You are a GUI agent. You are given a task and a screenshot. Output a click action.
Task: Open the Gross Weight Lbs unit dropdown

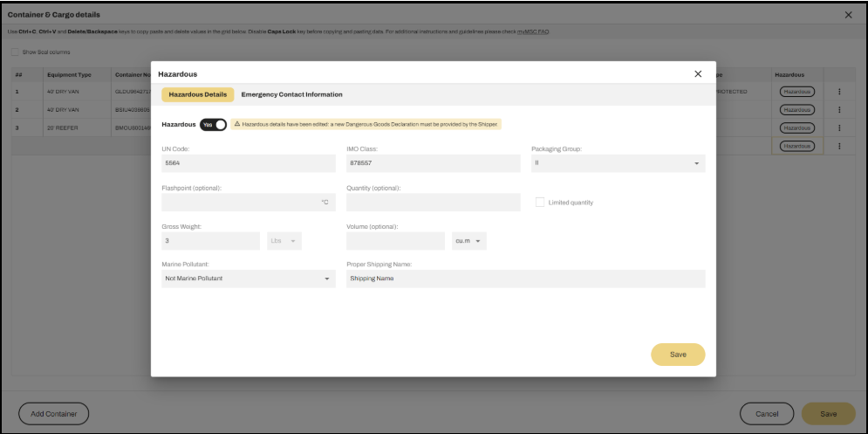(x=284, y=241)
